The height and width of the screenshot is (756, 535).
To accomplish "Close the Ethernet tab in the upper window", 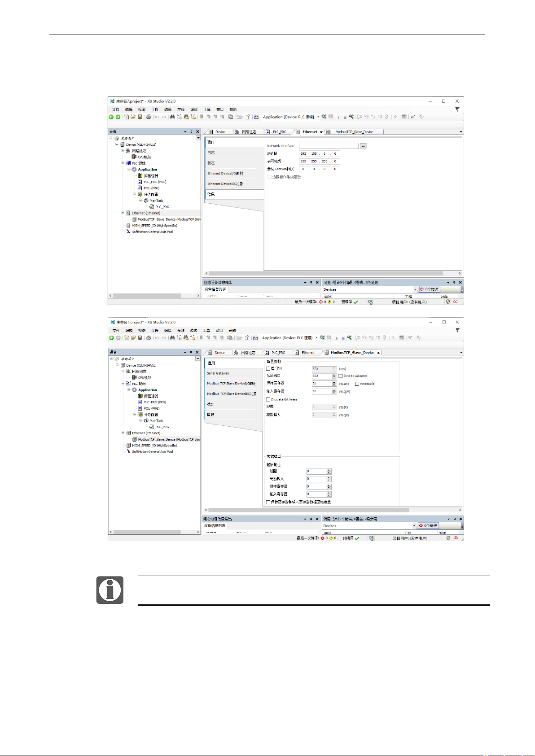I will (x=321, y=132).
